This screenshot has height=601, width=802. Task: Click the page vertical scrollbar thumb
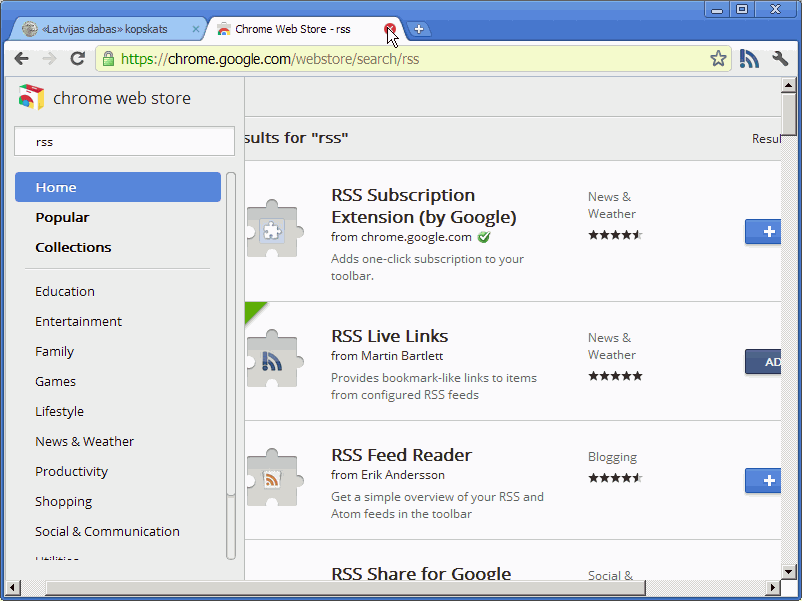point(788,114)
